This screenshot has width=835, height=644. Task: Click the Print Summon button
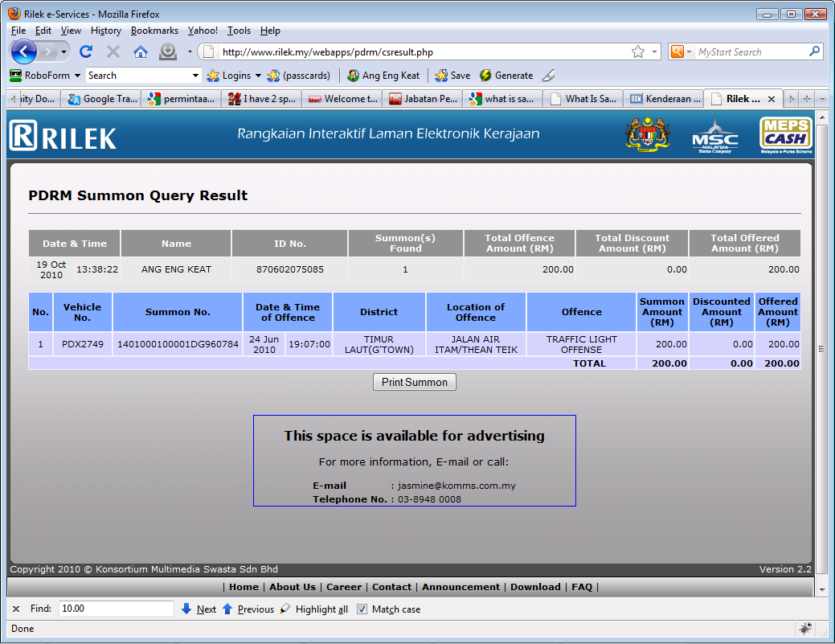(415, 382)
